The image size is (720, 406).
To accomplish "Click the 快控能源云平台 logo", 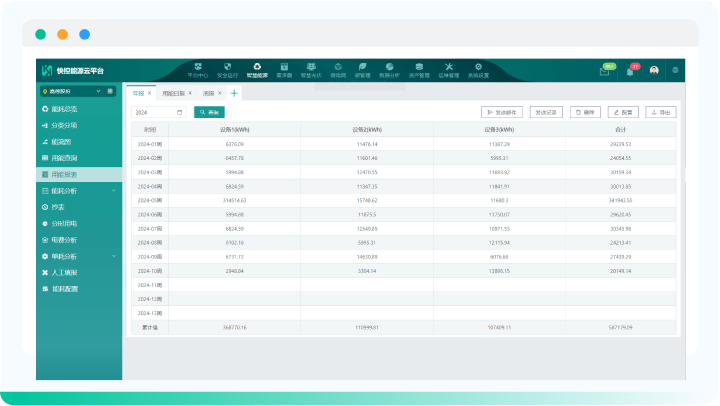I will pos(73,71).
